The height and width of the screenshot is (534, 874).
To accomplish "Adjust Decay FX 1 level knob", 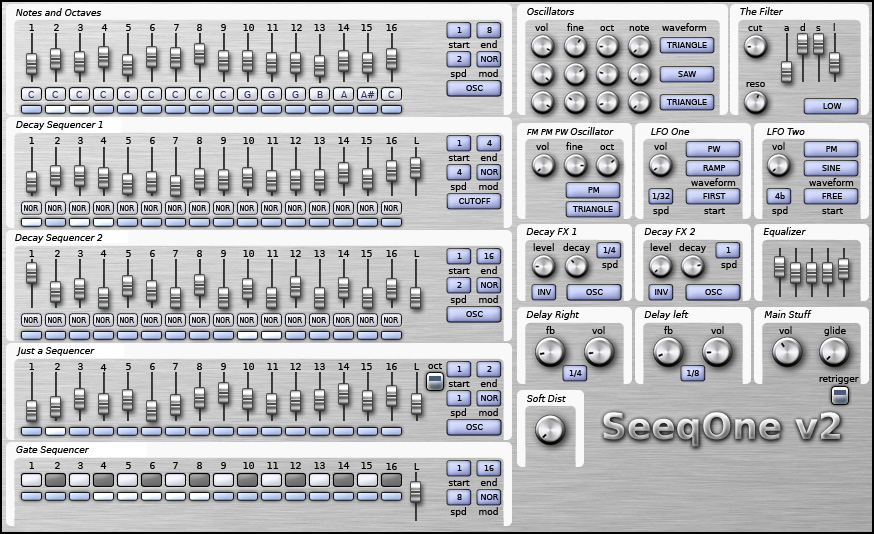I will tap(543, 266).
